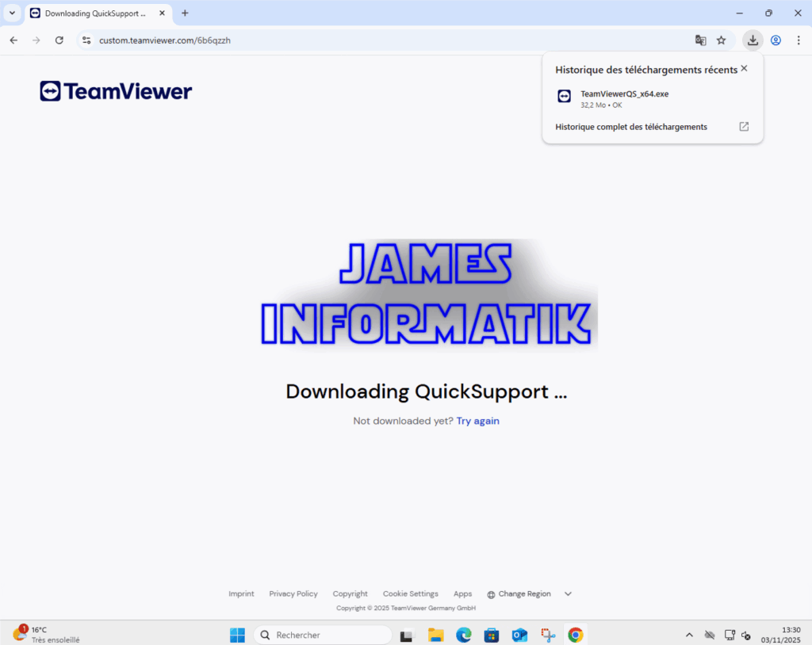Open the tab search dropdown arrow

[x=12, y=13]
